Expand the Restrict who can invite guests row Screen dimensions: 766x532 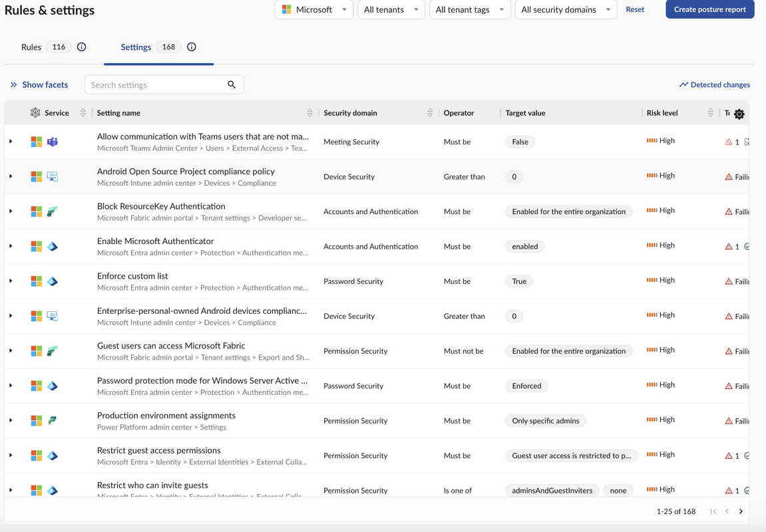pos(11,490)
